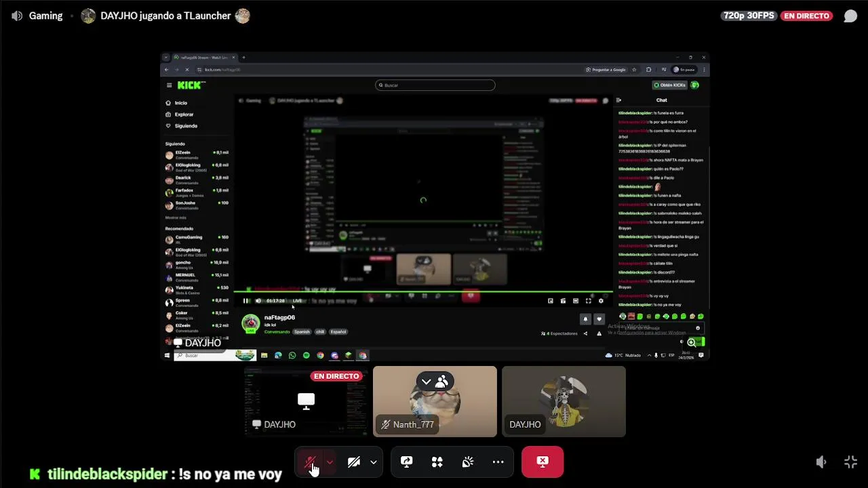
Task: Open Farfadox's channel in followed list
Action: click(197, 192)
